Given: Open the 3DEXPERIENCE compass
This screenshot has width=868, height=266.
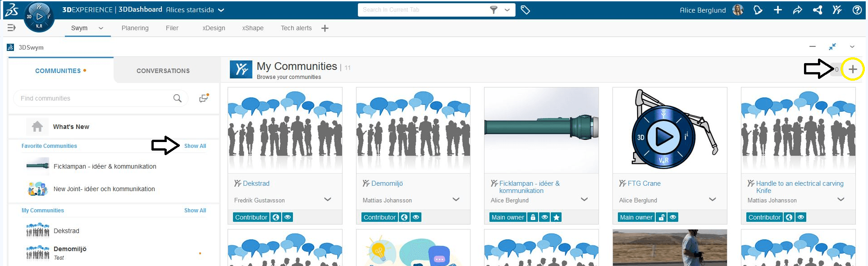Looking at the screenshot, I should point(39,17).
